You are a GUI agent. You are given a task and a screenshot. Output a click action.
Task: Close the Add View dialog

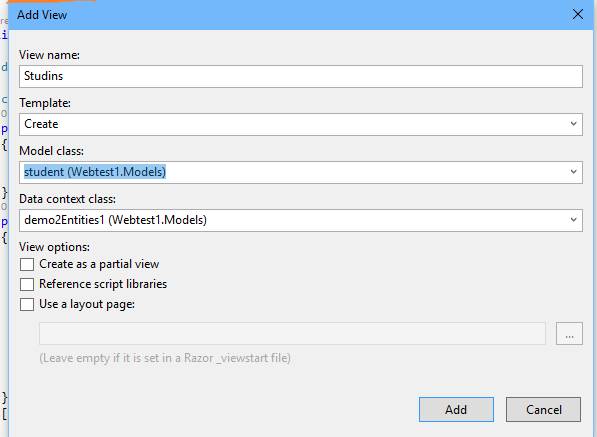(x=578, y=14)
